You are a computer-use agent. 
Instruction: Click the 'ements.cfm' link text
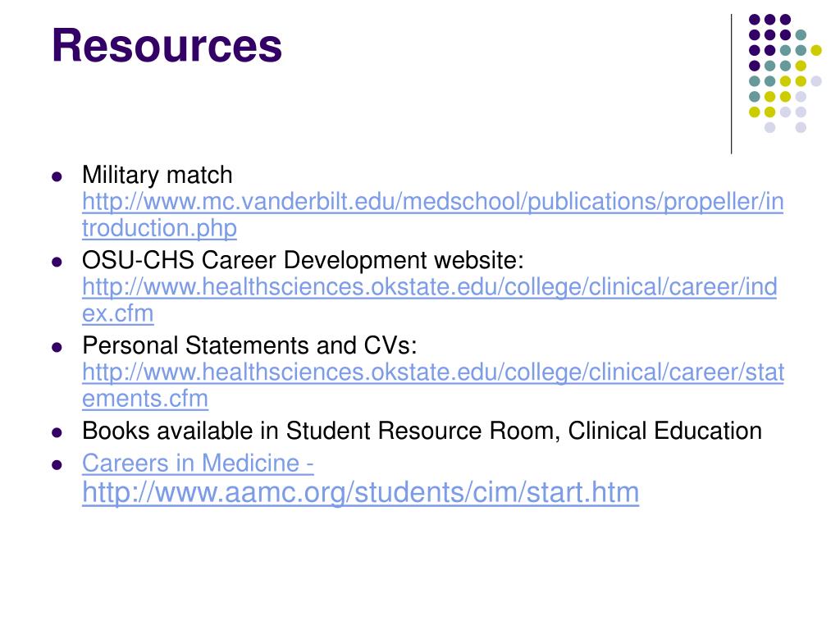[145, 399]
